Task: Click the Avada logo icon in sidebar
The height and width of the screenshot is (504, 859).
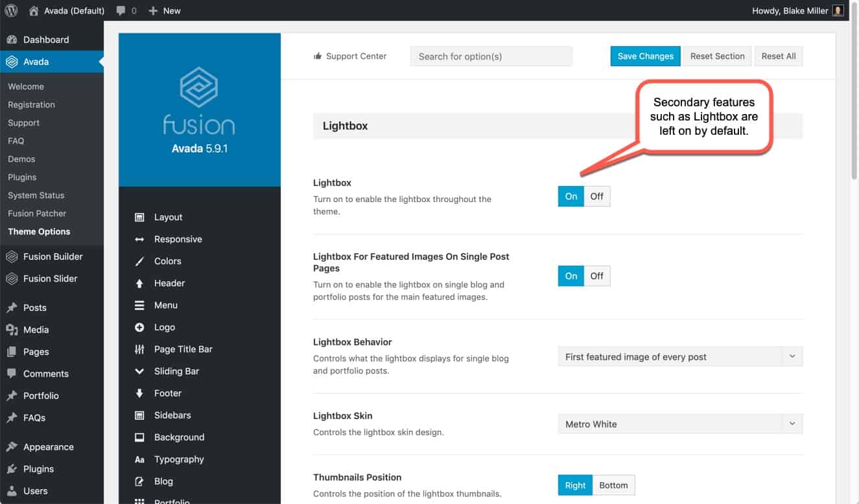Action: (x=12, y=62)
